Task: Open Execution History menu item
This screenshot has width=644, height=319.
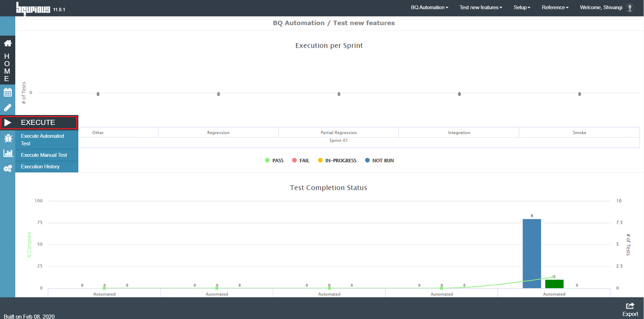Action: [47, 166]
